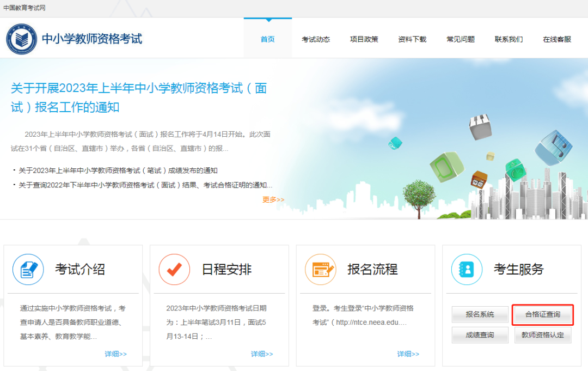
Task: Select the 首页 navigation tab
Action: point(267,39)
